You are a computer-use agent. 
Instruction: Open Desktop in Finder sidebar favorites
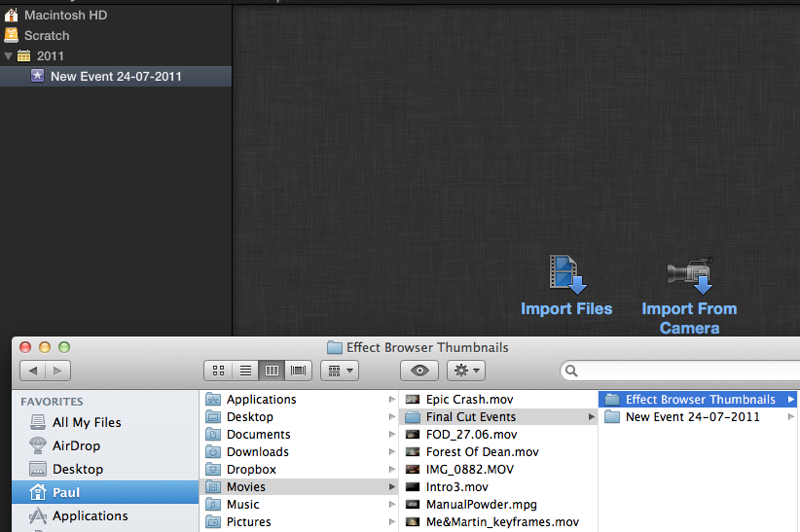[x=105, y=469]
